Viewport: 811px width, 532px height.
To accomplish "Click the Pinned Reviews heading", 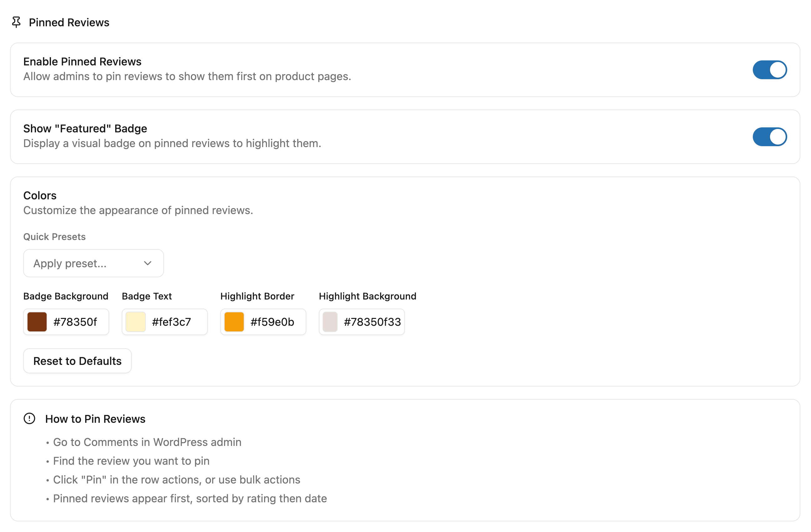I will 69,23.
